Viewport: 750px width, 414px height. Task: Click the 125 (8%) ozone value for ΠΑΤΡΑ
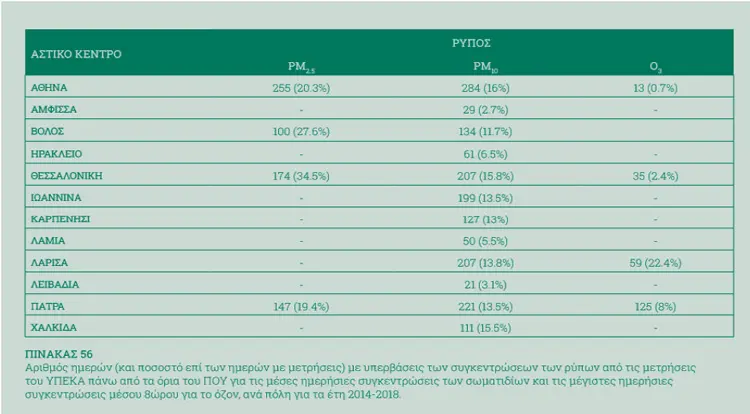655,306
